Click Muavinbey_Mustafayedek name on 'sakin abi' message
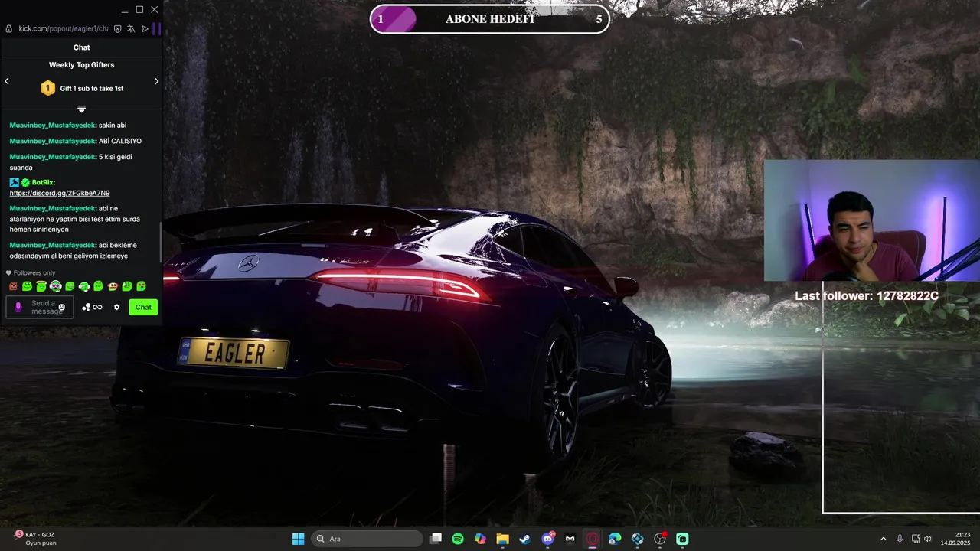Screen dimensions: 980x551 53,125
